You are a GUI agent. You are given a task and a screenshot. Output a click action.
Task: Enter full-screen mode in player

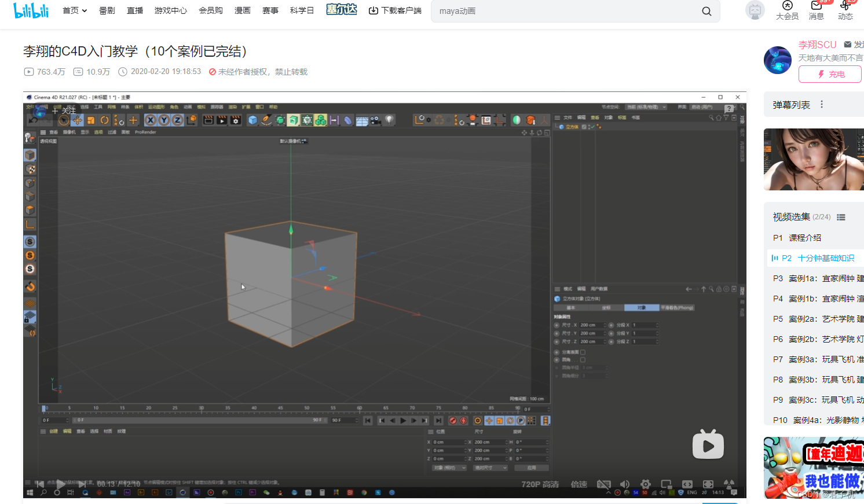click(x=708, y=484)
